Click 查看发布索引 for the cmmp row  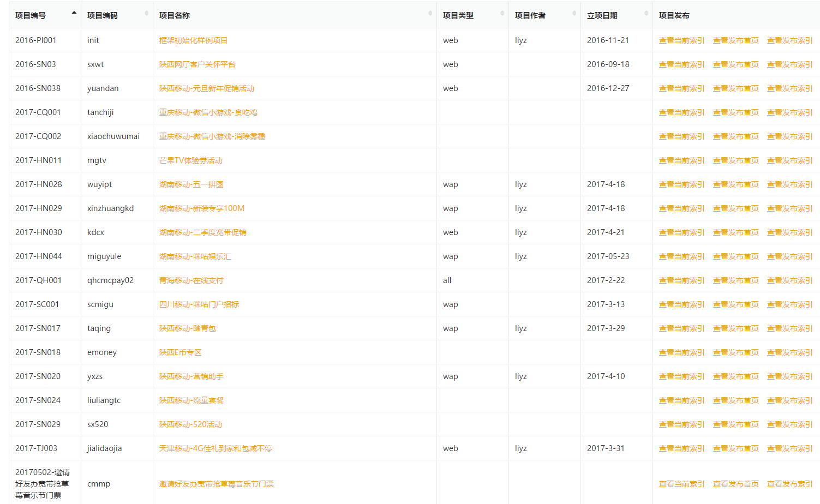pos(789,484)
